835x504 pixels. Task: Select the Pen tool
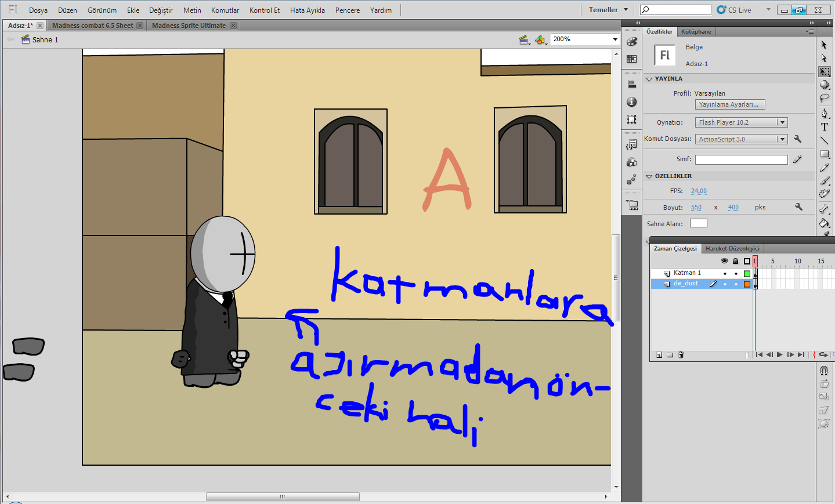(825, 113)
